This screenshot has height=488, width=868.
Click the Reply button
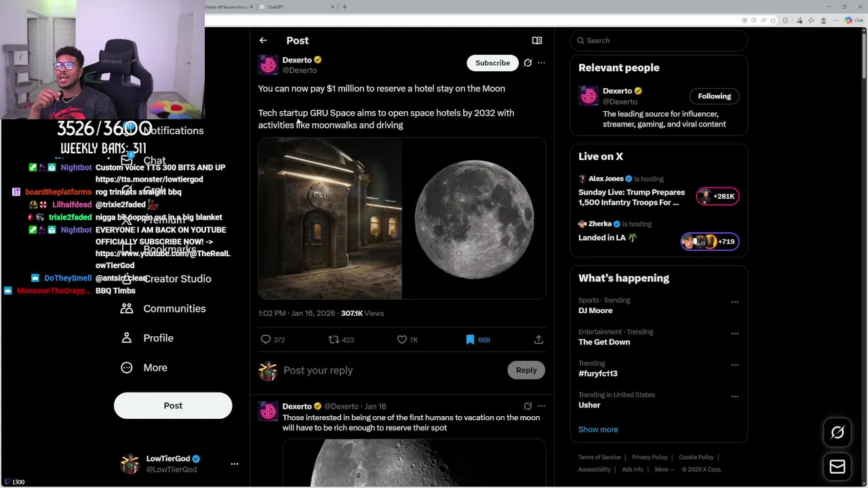(526, 370)
